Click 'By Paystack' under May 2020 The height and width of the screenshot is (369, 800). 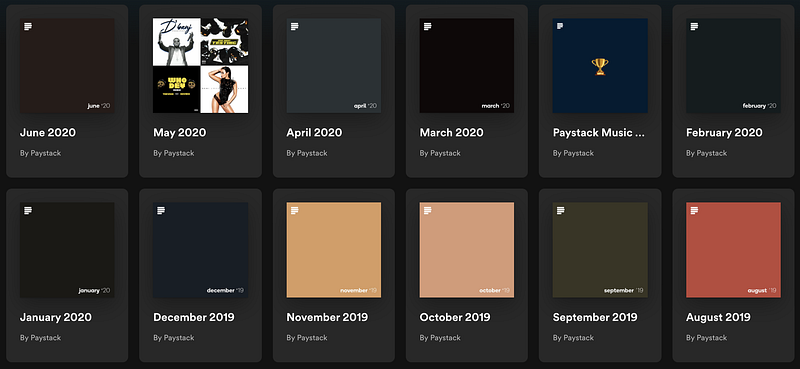173,153
